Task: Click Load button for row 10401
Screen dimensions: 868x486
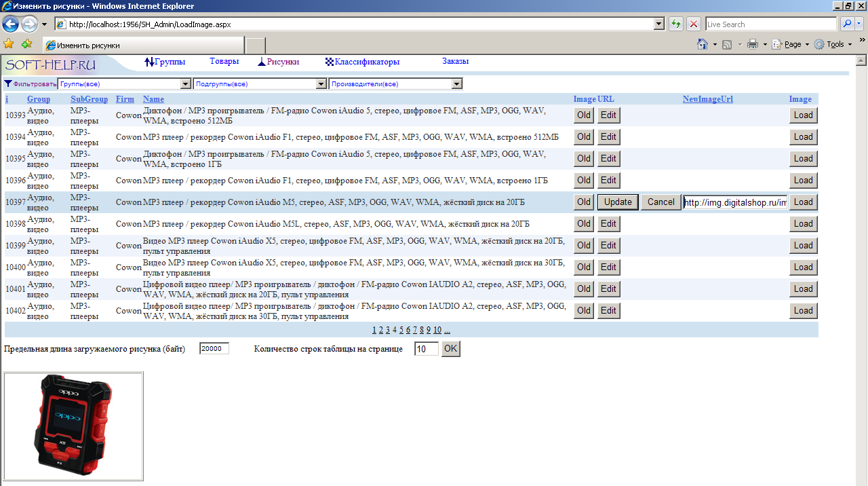Action: pos(804,289)
